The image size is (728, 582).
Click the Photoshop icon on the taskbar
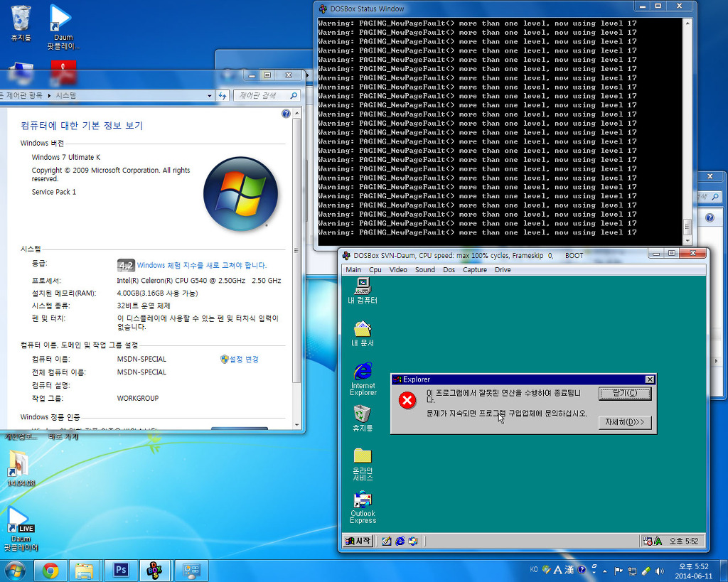(120, 570)
